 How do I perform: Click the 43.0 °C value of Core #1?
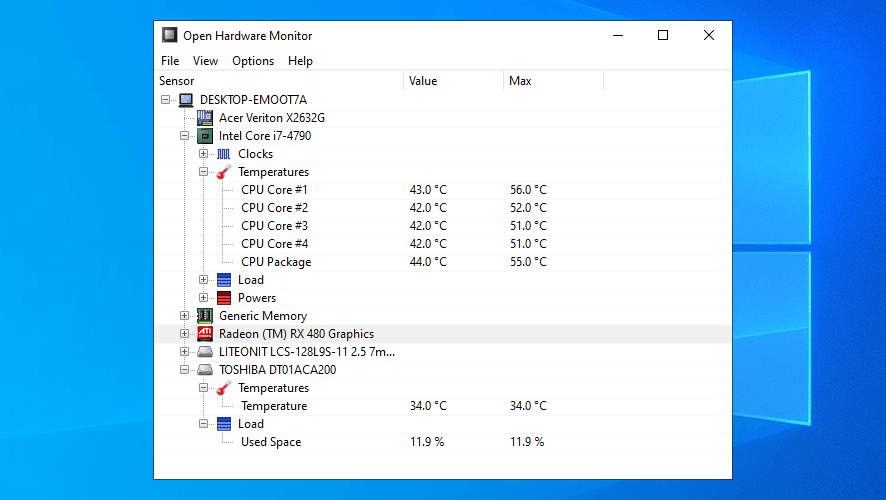point(428,190)
